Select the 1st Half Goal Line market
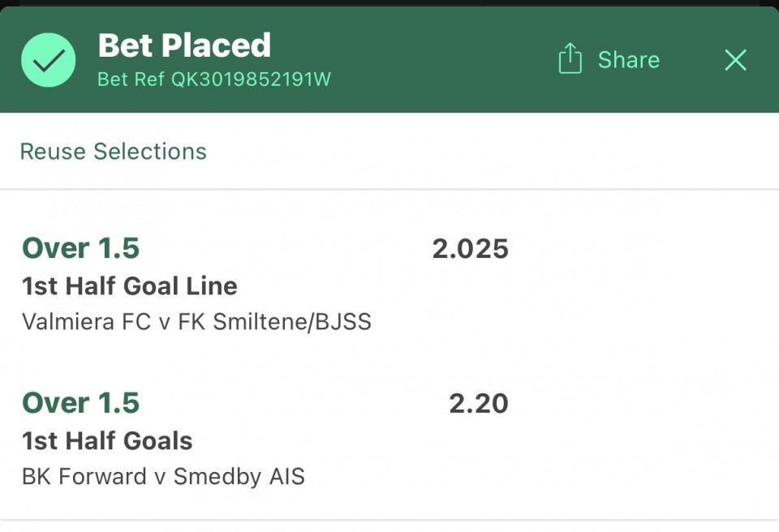Viewport: 779px width, 532px height. [130, 286]
